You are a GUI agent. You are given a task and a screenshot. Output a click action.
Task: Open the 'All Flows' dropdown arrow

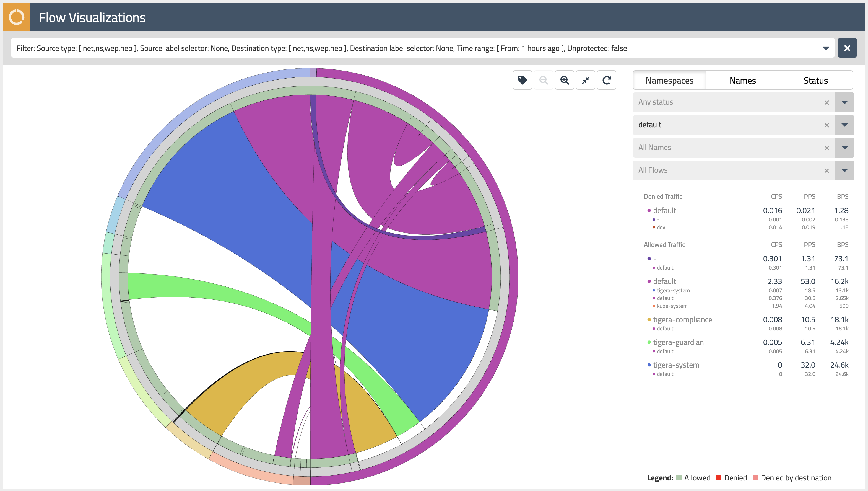[x=844, y=171]
